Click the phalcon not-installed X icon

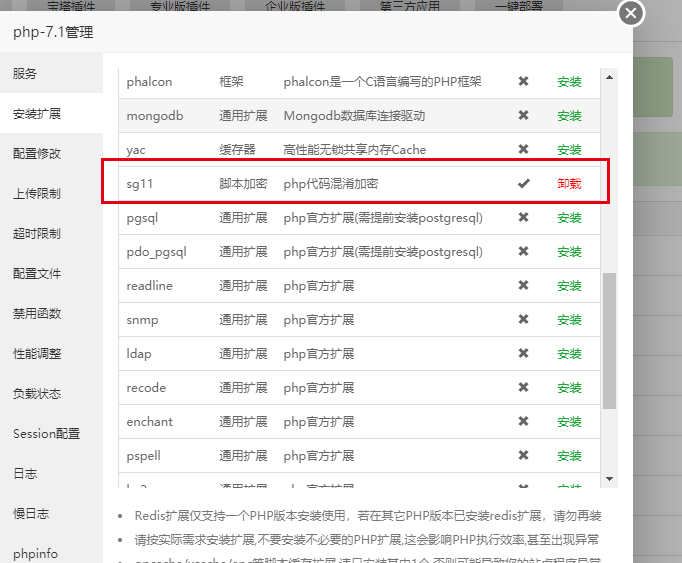[523, 81]
